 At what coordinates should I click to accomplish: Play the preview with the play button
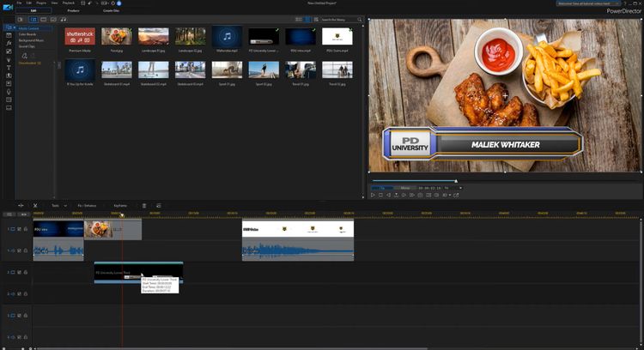pyautogui.click(x=373, y=195)
